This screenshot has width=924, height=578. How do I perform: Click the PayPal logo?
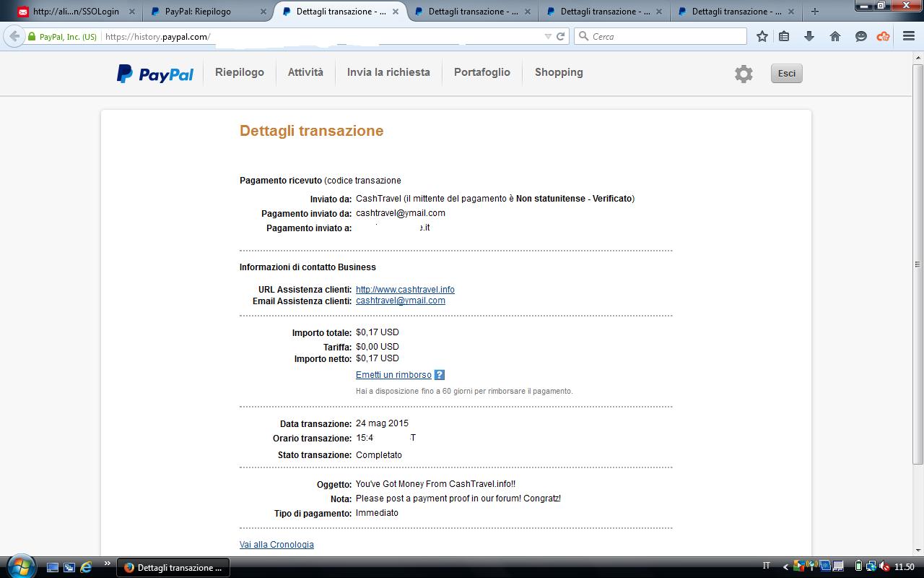click(155, 74)
